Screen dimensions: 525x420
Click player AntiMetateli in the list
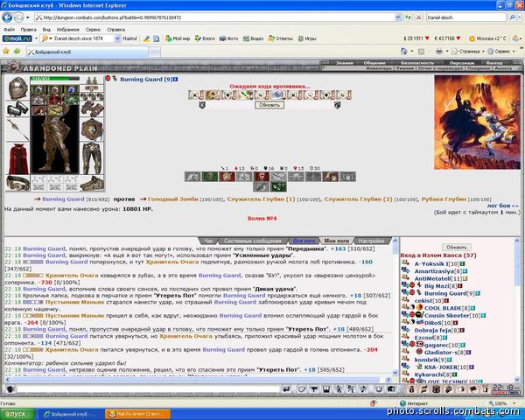[x=432, y=278]
